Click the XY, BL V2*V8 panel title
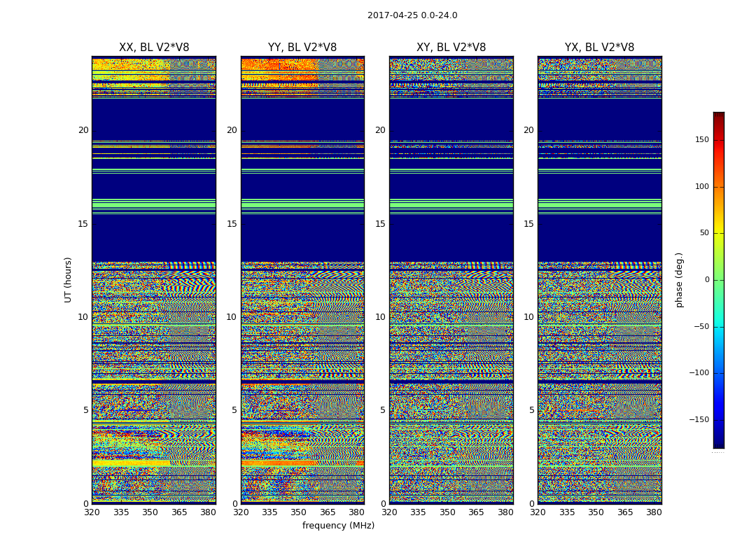 [x=451, y=48]
